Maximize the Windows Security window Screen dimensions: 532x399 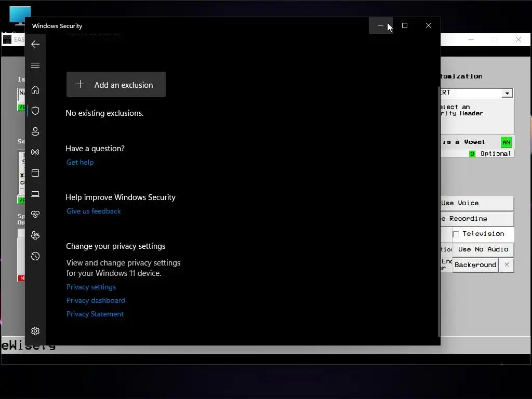(405, 25)
